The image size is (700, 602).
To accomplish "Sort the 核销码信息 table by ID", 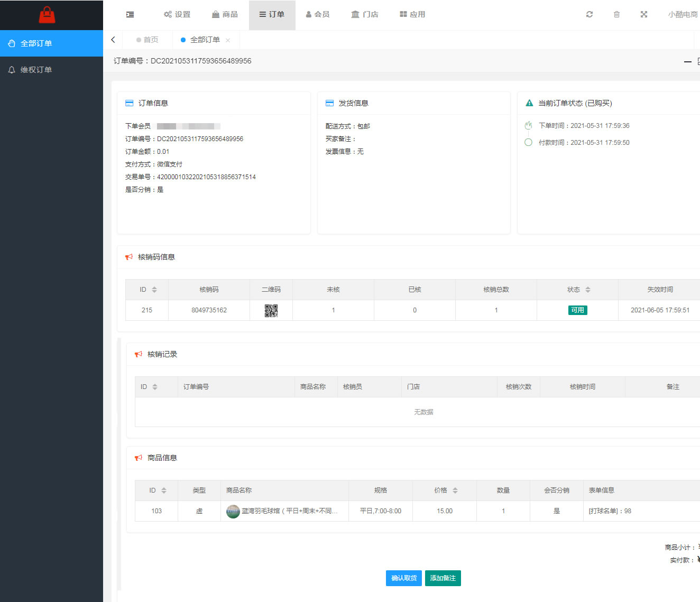I will 154,290.
